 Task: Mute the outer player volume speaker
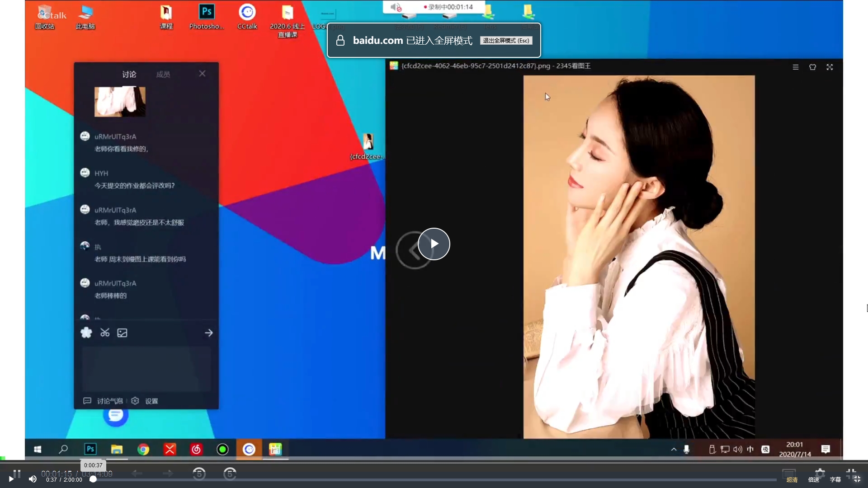(33, 479)
